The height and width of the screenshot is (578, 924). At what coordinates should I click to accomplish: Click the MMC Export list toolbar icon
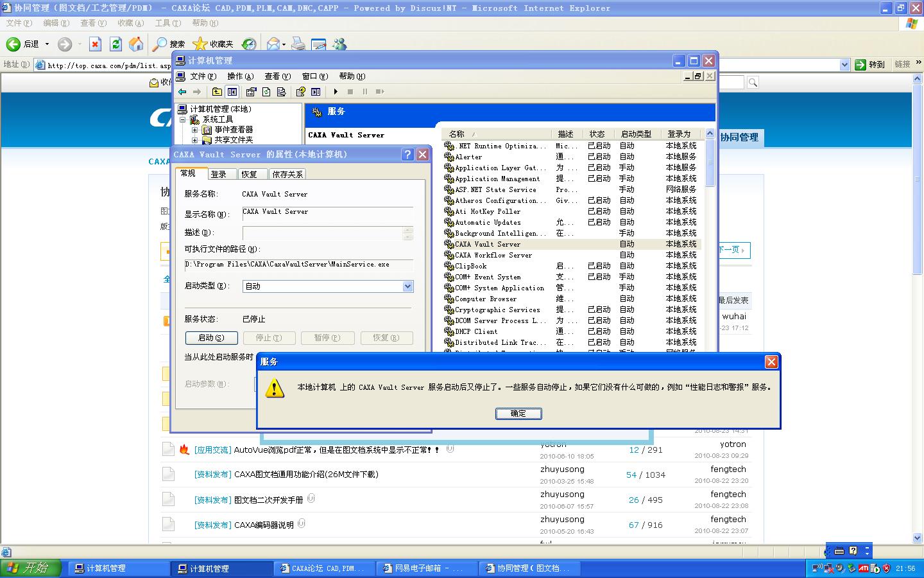coord(281,92)
